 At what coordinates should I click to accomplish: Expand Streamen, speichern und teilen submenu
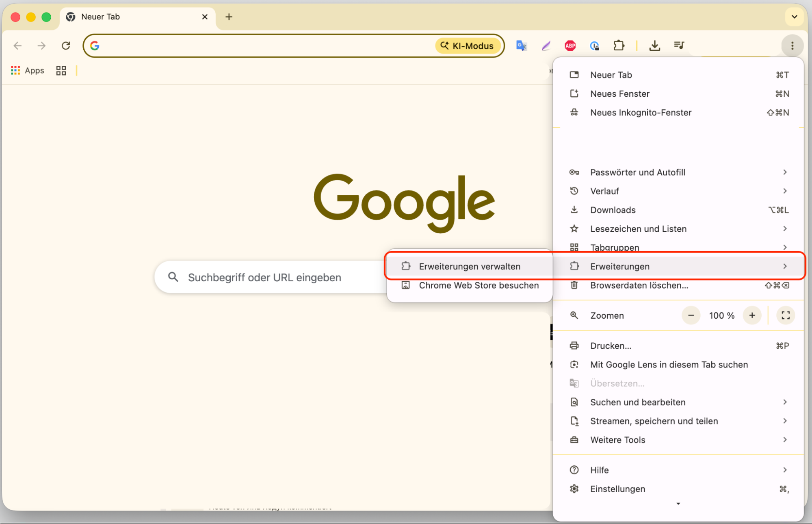coord(678,421)
